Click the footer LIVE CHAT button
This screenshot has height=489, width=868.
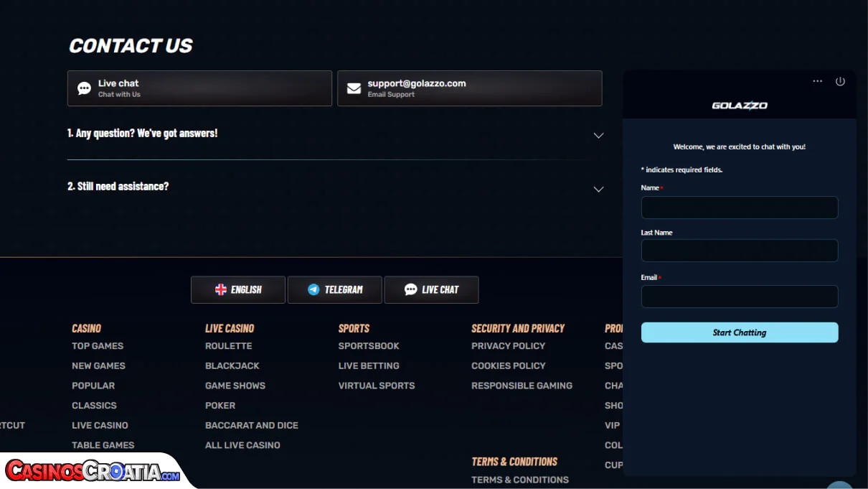pyautogui.click(x=431, y=289)
